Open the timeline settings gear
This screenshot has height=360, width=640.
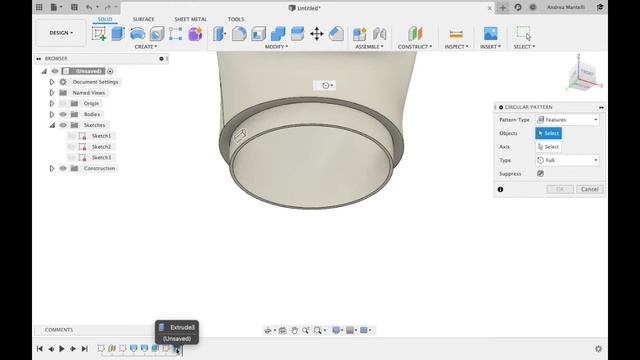tap(598, 349)
